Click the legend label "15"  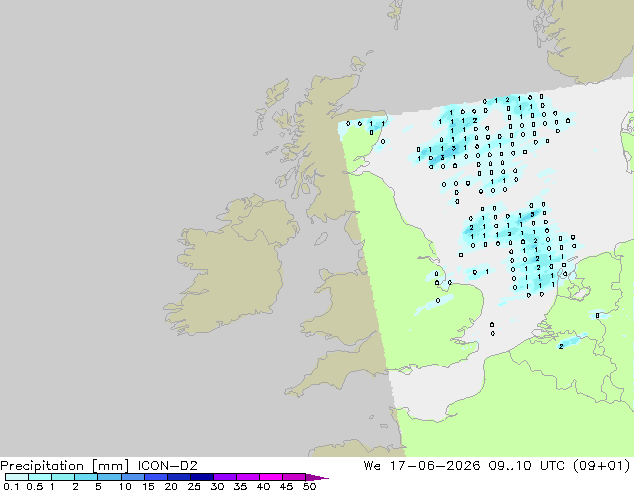click(x=148, y=486)
